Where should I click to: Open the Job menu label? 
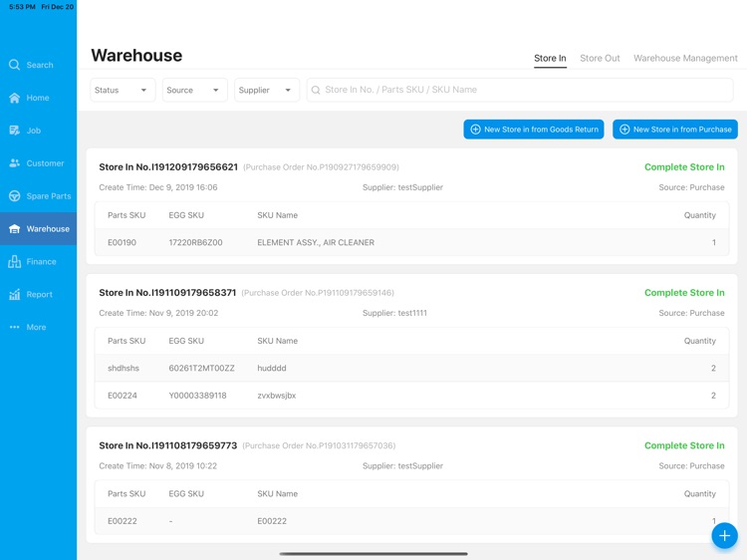[x=33, y=131]
